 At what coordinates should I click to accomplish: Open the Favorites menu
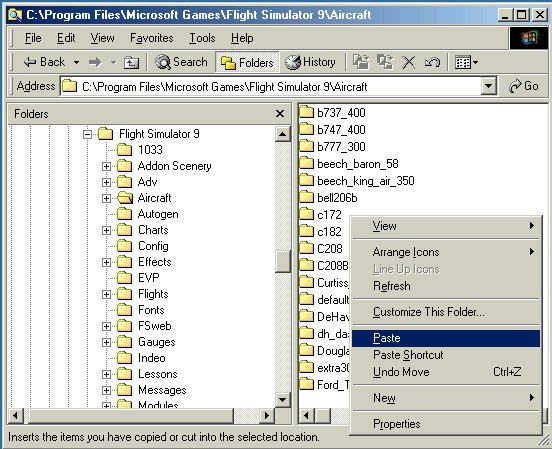click(151, 38)
